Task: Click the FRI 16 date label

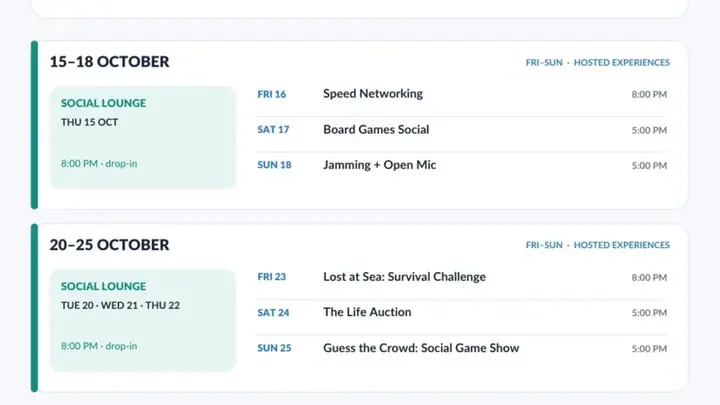Action: 271,94
